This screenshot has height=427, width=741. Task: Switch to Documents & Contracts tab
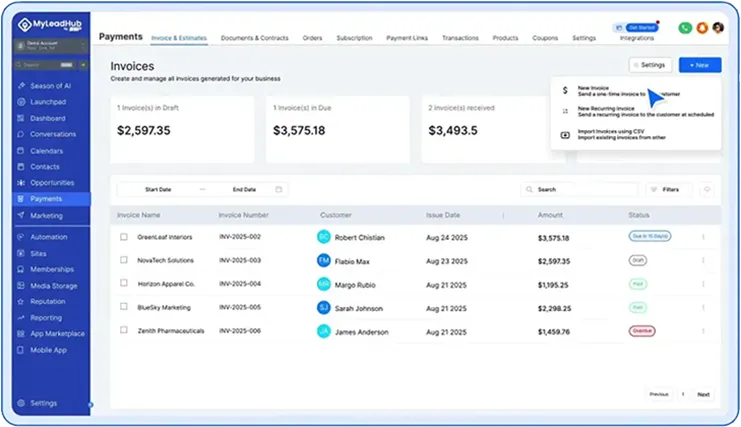pos(254,38)
